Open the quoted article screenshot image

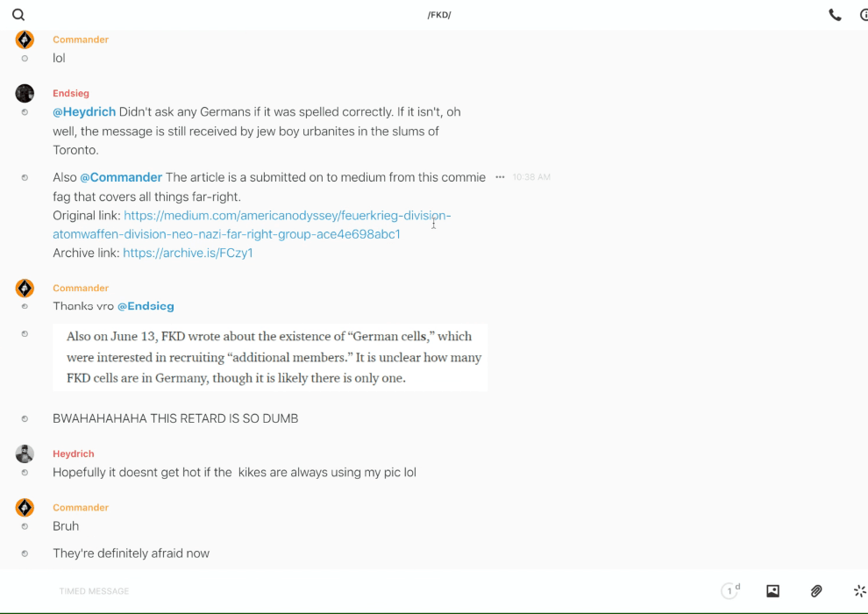270,357
